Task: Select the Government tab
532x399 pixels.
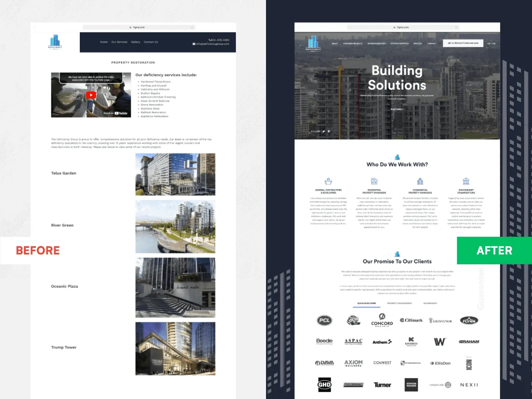Action: [430, 303]
